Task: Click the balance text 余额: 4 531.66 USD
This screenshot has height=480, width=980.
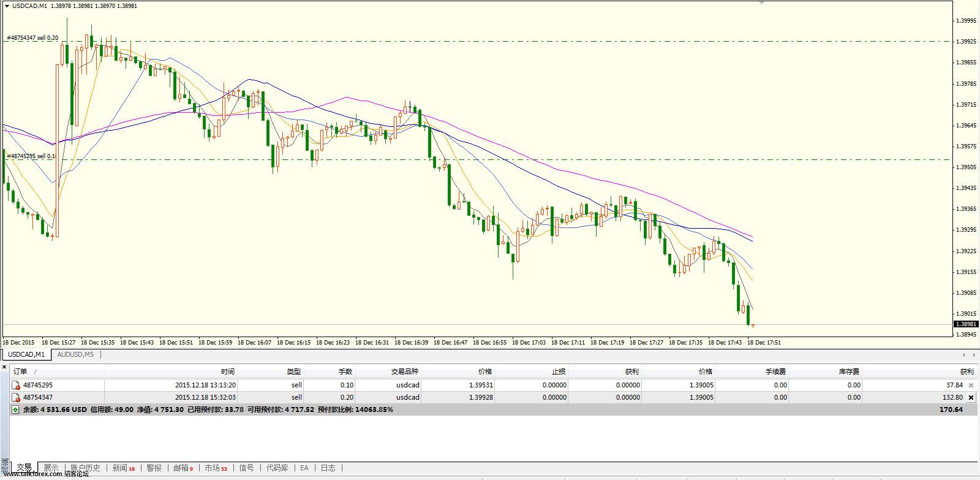Action: click(x=55, y=410)
